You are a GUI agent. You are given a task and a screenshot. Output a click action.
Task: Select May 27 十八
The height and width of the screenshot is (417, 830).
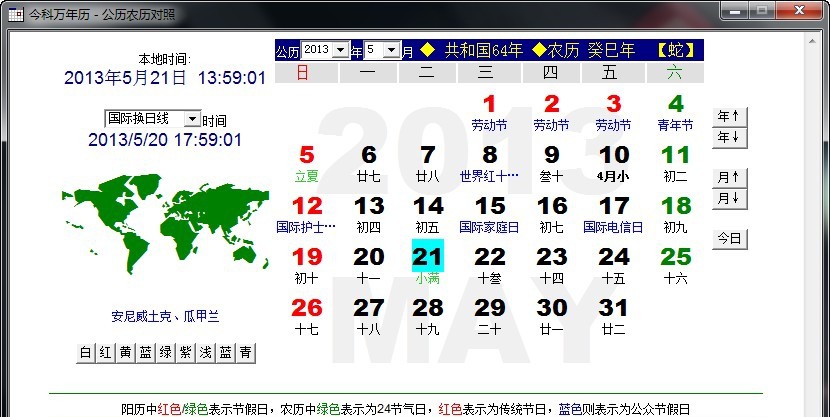[x=368, y=316]
